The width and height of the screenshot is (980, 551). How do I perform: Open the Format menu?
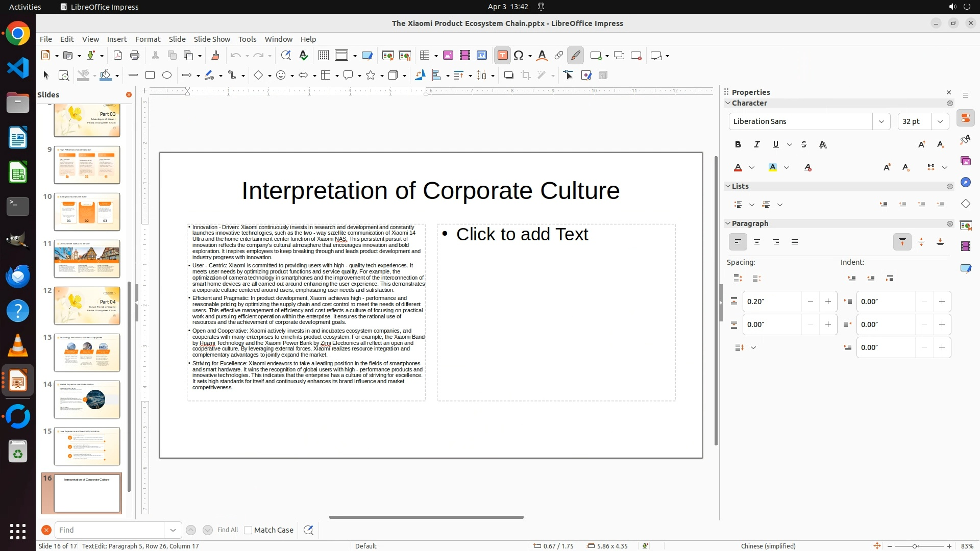click(148, 39)
